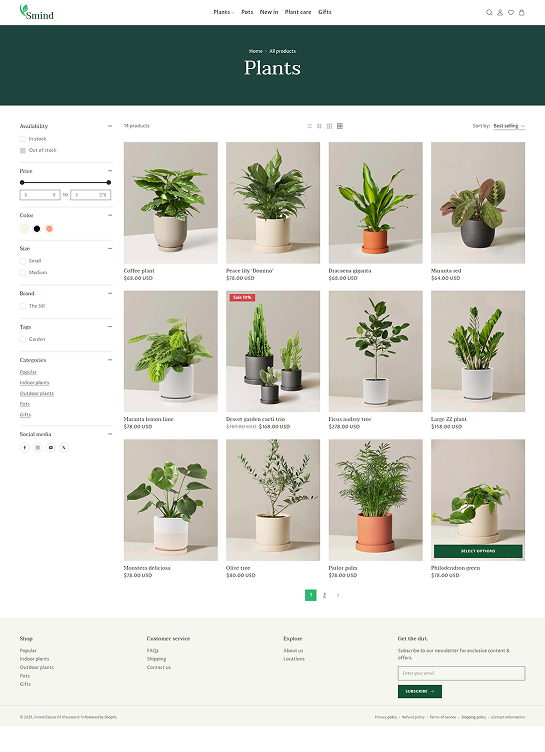
Task: Click Select Options on Philodendron green
Action: point(478,551)
